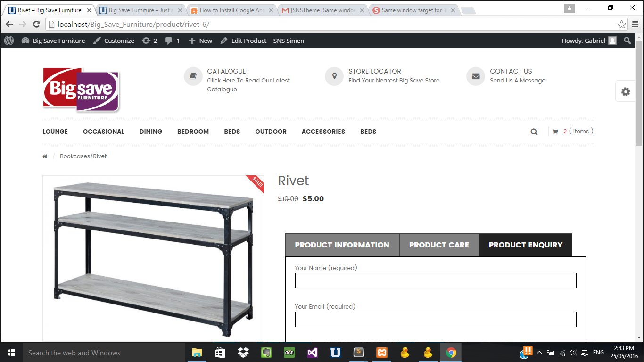Reload the page with refresh button

(36, 25)
